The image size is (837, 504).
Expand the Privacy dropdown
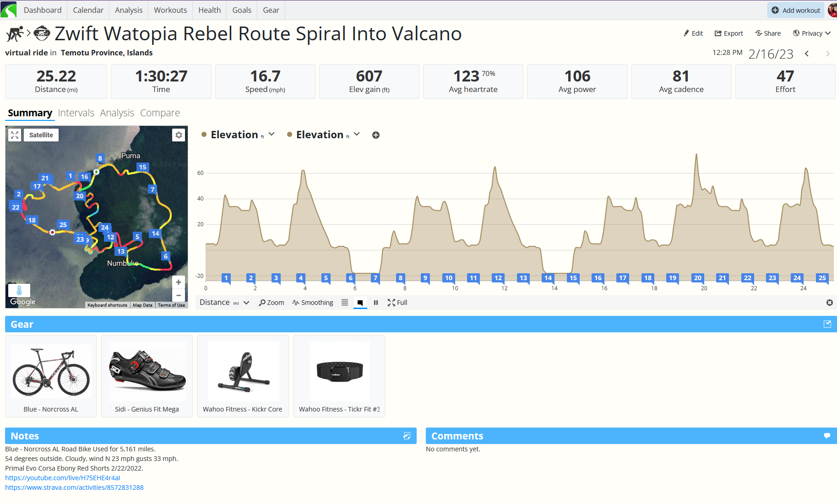811,33
